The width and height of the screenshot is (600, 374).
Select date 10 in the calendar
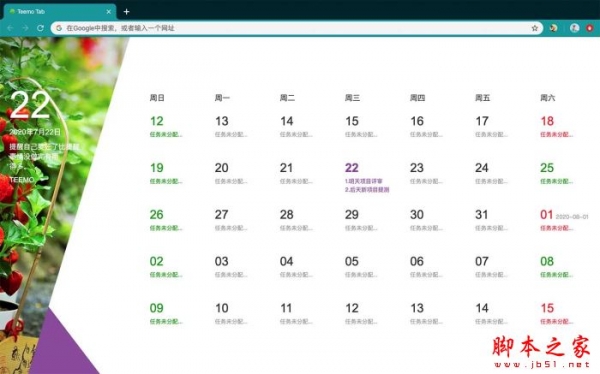coord(222,308)
